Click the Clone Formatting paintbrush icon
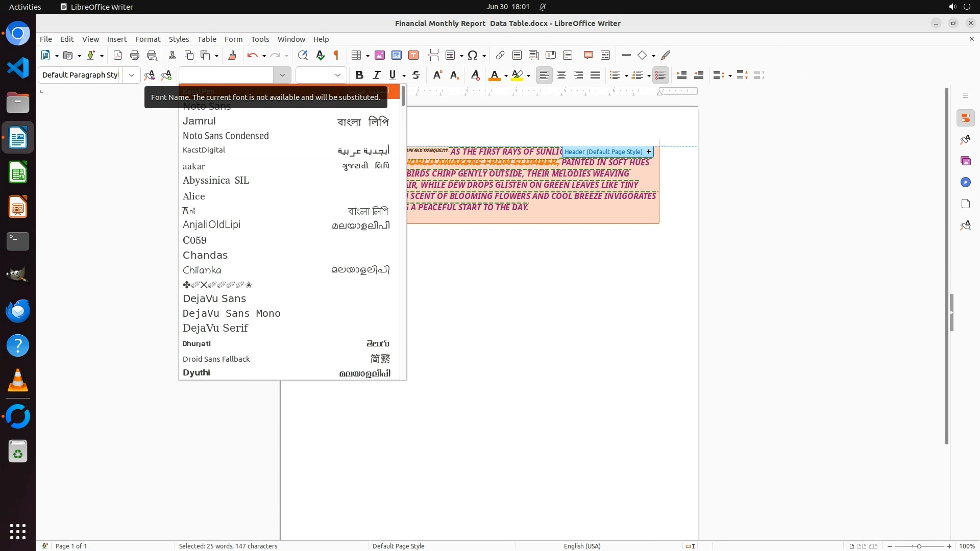Screen dimensions: 980x551 point(232,55)
